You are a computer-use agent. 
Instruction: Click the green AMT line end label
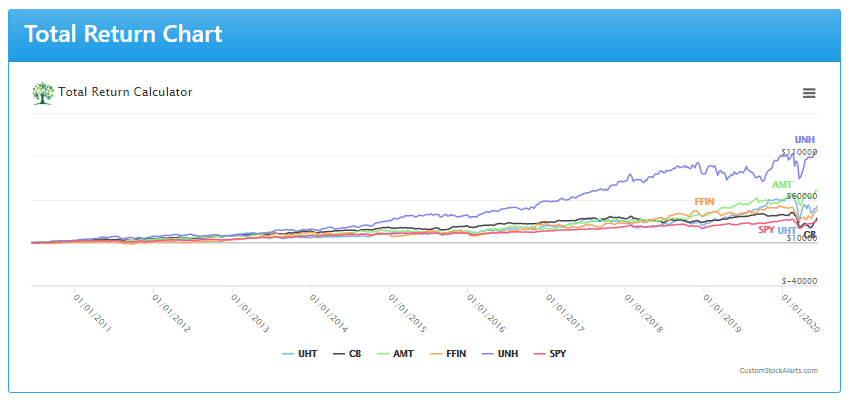coord(782,185)
